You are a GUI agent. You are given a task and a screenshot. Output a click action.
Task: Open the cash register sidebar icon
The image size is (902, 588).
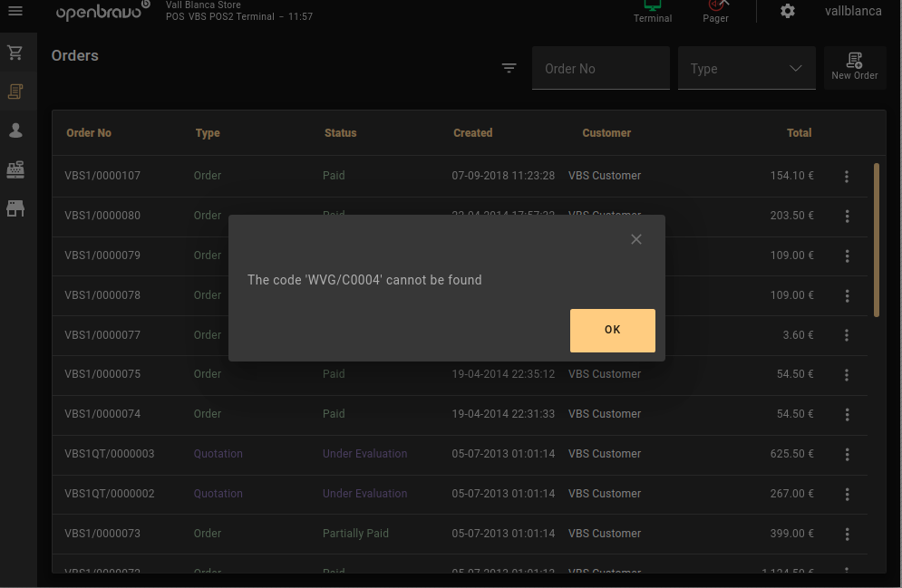(15, 169)
